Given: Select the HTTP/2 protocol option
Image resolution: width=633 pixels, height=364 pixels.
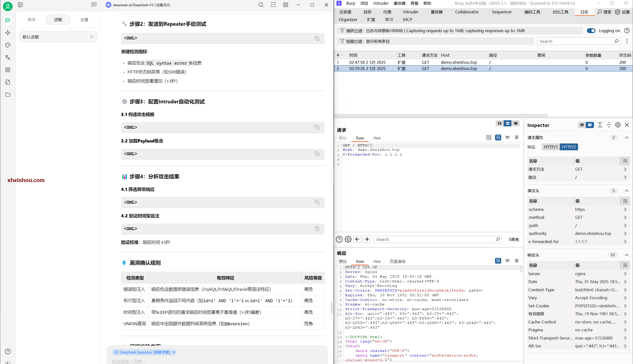Looking at the screenshot, I should [569, 147].
